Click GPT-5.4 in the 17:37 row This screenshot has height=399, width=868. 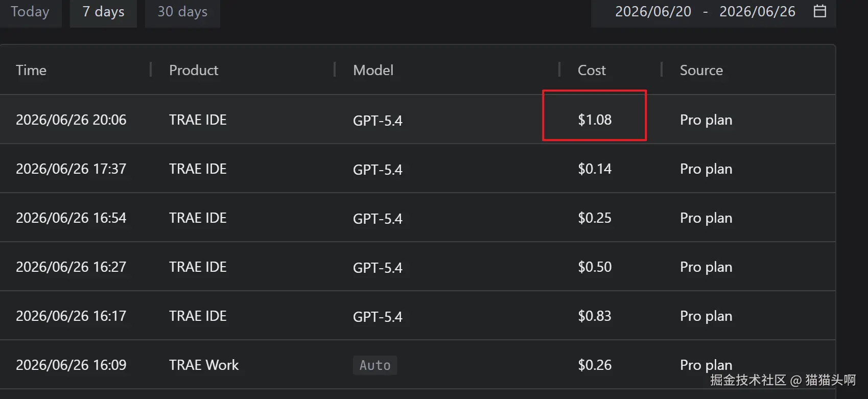(x=378, y=170)
